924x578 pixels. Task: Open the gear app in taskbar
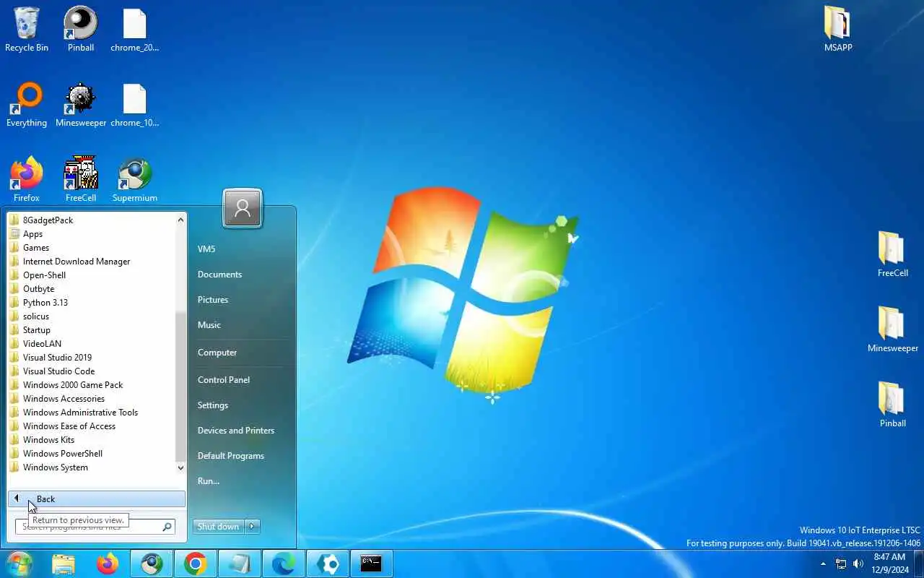coord(328,564)
